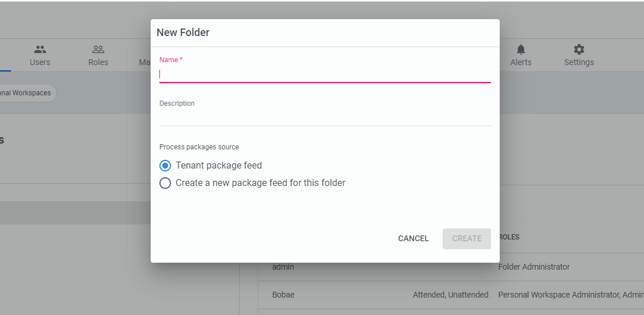The width and height of the screenshot is (644, 315).
Task: Click the Users people icon
Action: (x=40, y=49)
